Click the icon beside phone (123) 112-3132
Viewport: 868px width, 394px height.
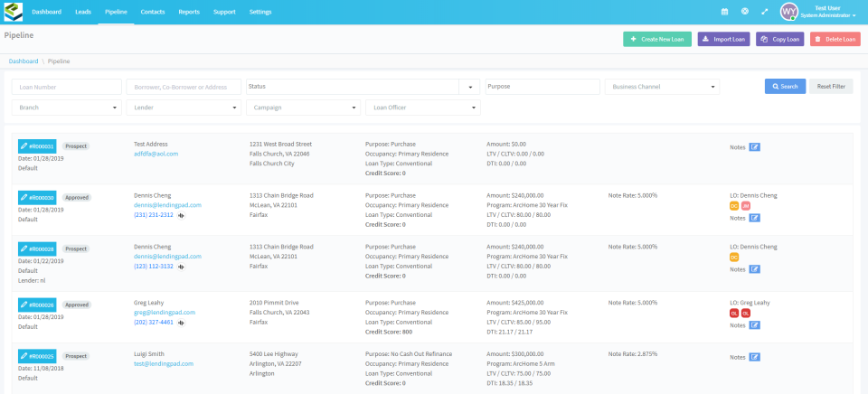pyautogui.click(x=181, y=267)
